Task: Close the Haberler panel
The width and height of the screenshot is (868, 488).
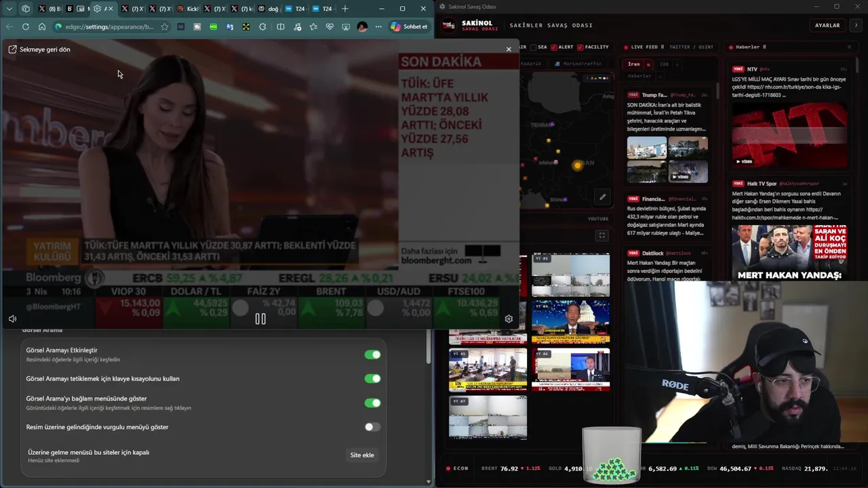Action: 849,47
